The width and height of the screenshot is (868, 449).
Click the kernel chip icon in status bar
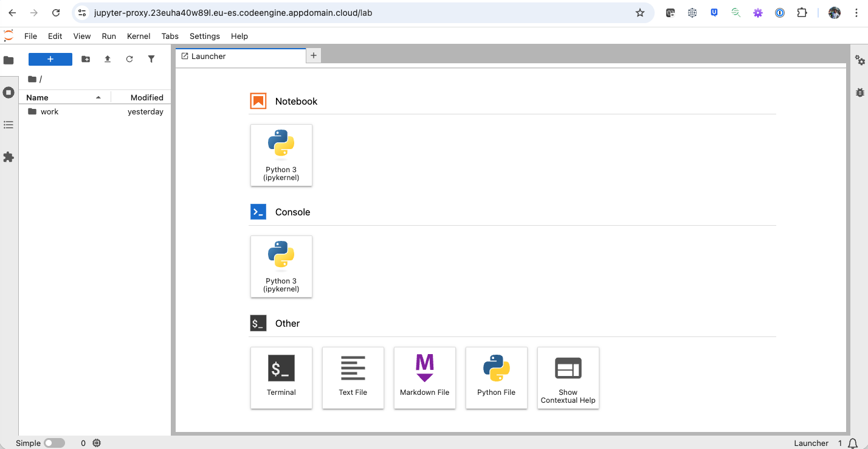[x=97, y=444]
